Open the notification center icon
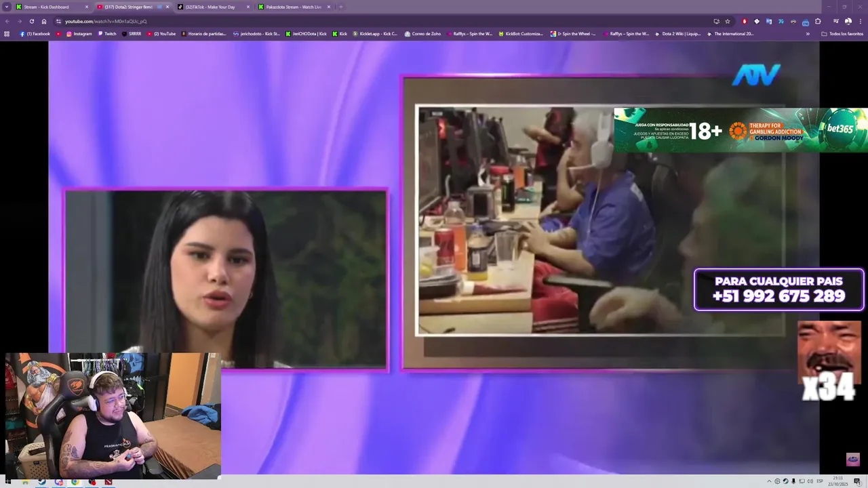 click(x=857, y=482)
